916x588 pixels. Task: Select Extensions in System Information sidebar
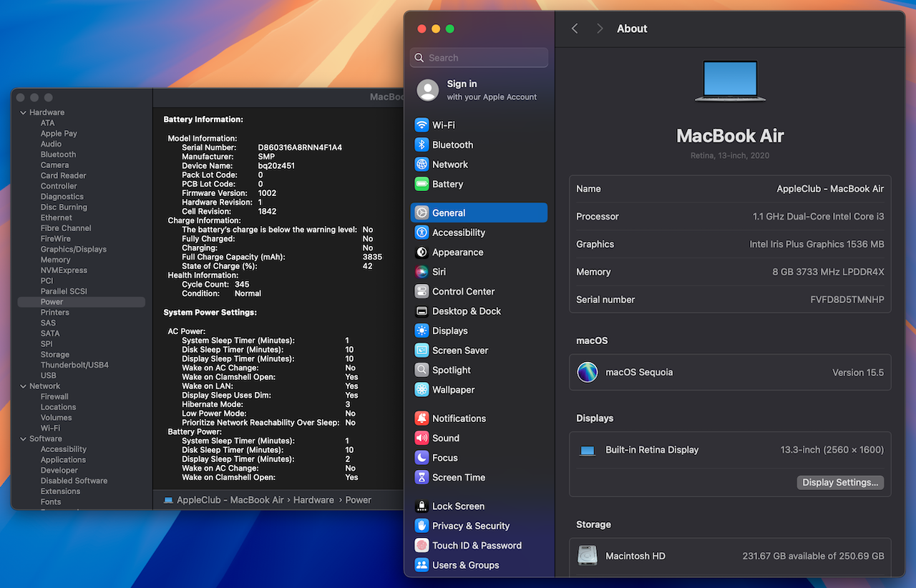coord(60,491)
